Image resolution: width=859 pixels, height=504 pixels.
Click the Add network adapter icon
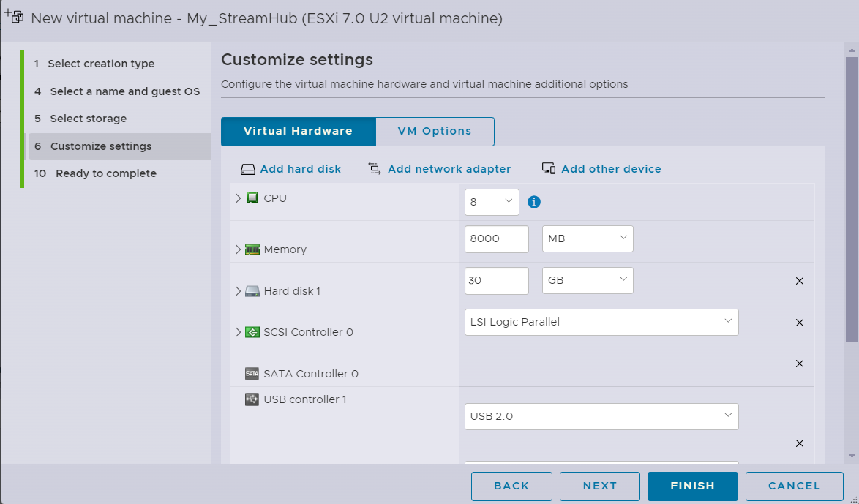[x=375, y=169]
